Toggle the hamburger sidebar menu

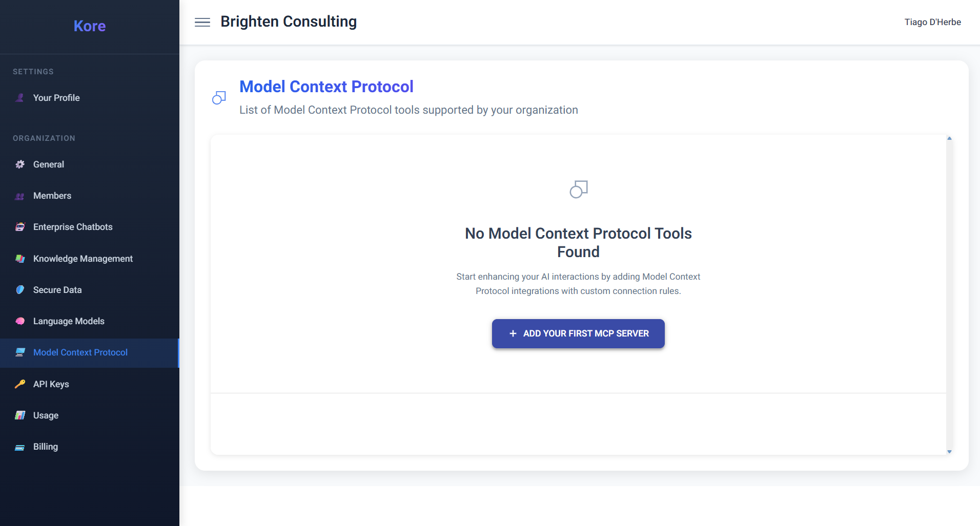pyautogui.click(x=202, y=22)
